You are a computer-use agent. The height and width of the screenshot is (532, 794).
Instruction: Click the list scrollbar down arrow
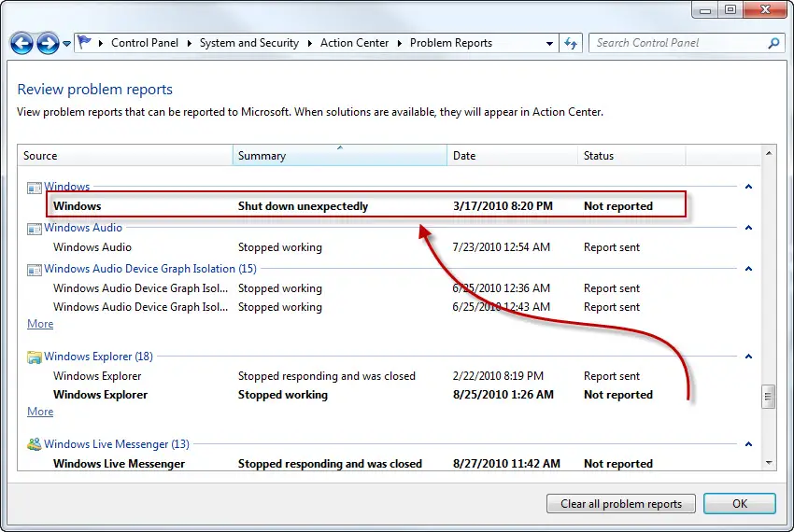pos(769,463)
